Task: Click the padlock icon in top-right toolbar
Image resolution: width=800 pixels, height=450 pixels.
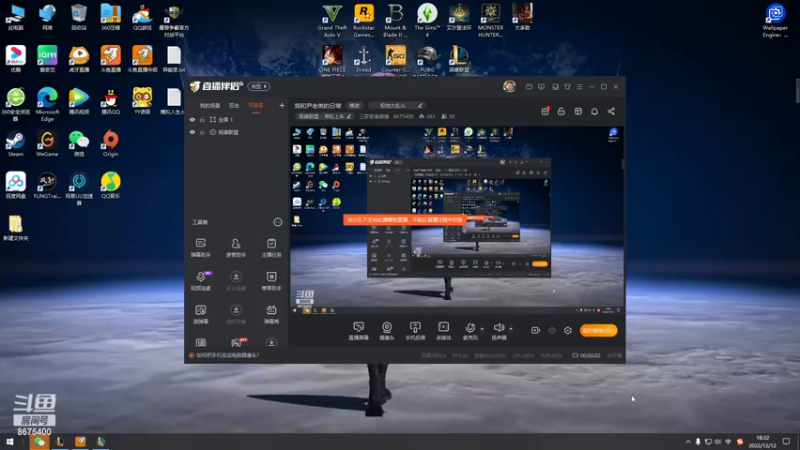Action: [561, 111]
